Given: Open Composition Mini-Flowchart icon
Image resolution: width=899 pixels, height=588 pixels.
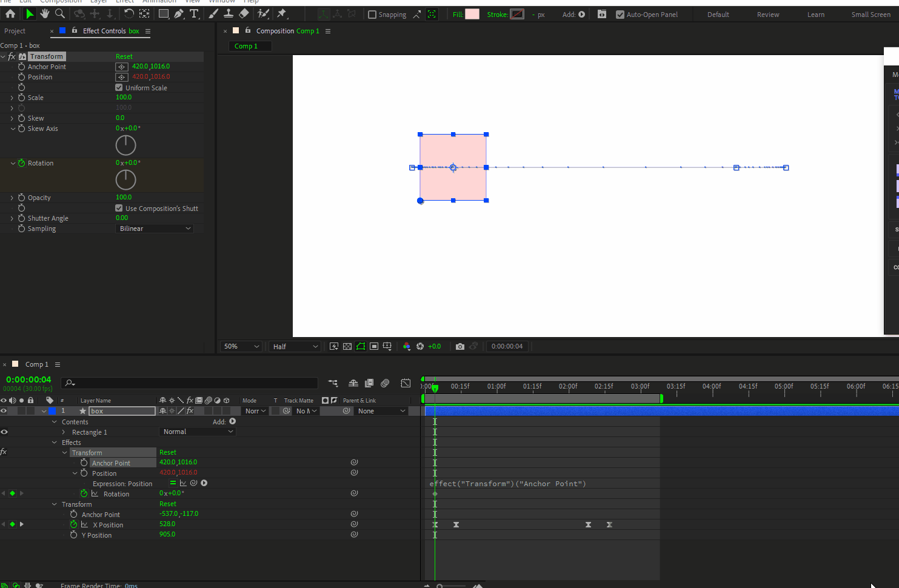Looking at the screenshot, I should (333, 383).
